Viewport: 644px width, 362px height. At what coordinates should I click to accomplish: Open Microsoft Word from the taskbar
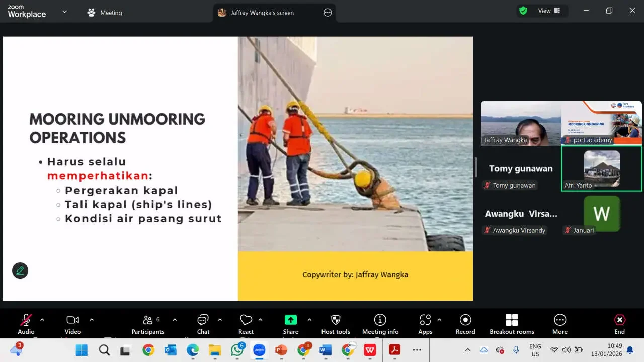[x=326, y=350]
